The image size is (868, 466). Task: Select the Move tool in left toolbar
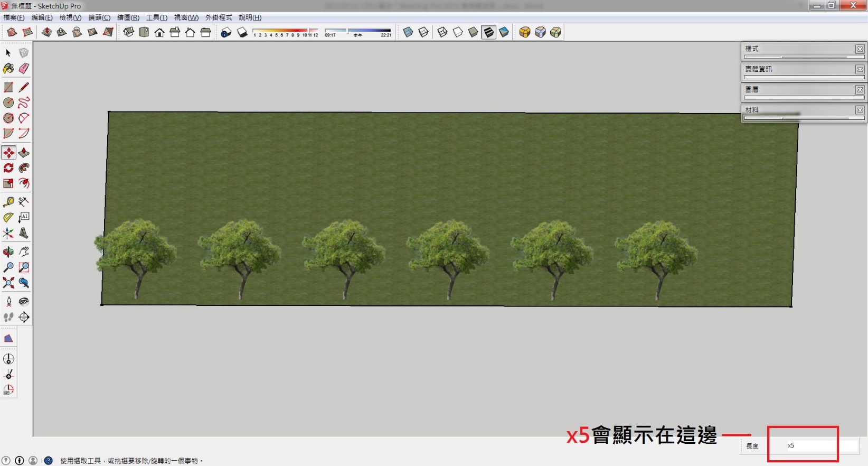[x=8, y=153]
